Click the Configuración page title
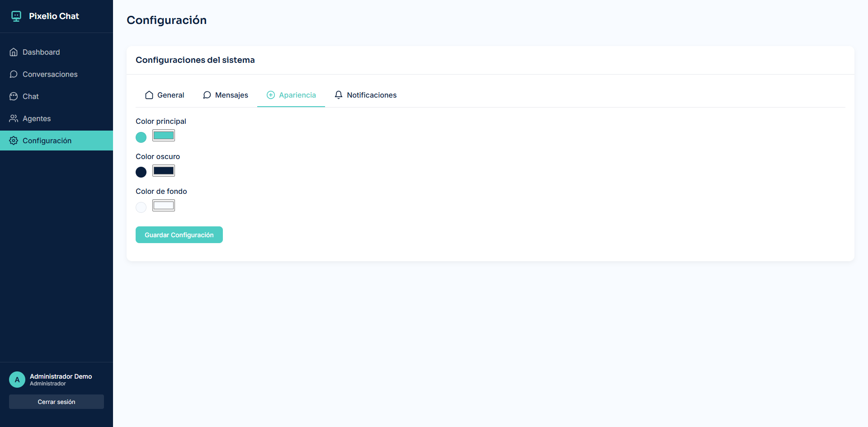The height and width of the screenshot is (427, 868). click(x=167, y=20)
